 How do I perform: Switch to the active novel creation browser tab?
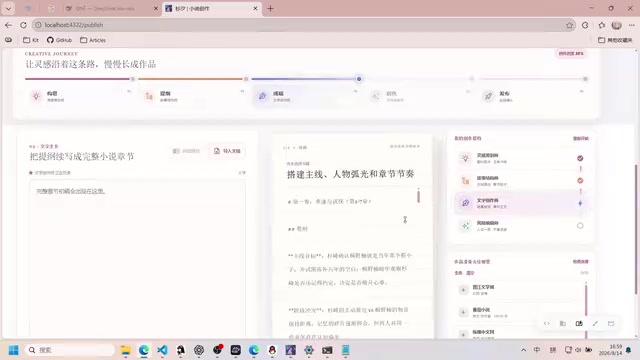click(211, 8)
